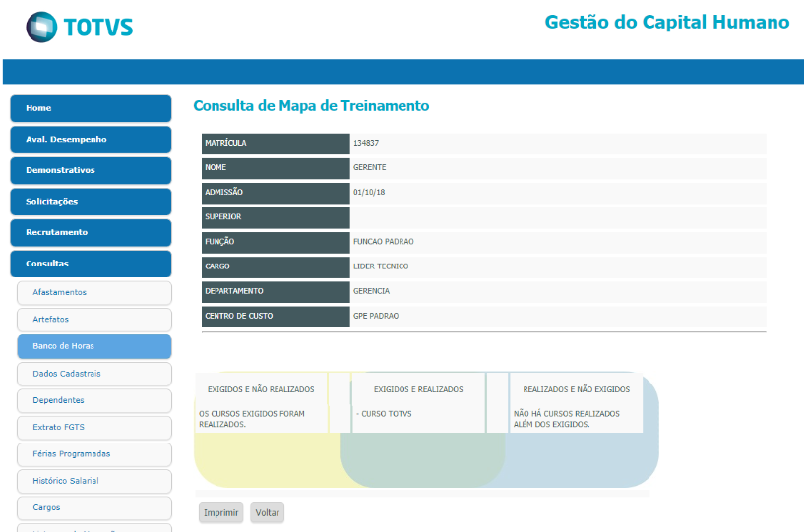Screen dimensions: 804x532
Task: Select Extrato FGTS submenu item
Action: click(x=94, y=428)
